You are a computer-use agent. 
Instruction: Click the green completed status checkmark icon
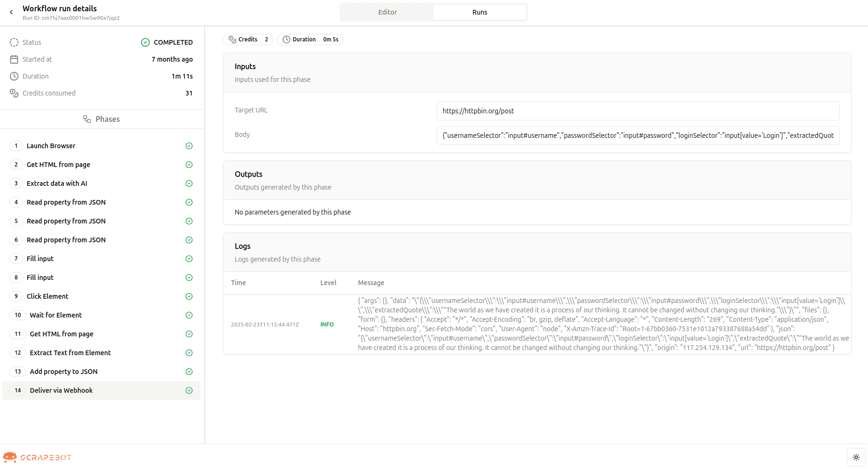[145, 42]
